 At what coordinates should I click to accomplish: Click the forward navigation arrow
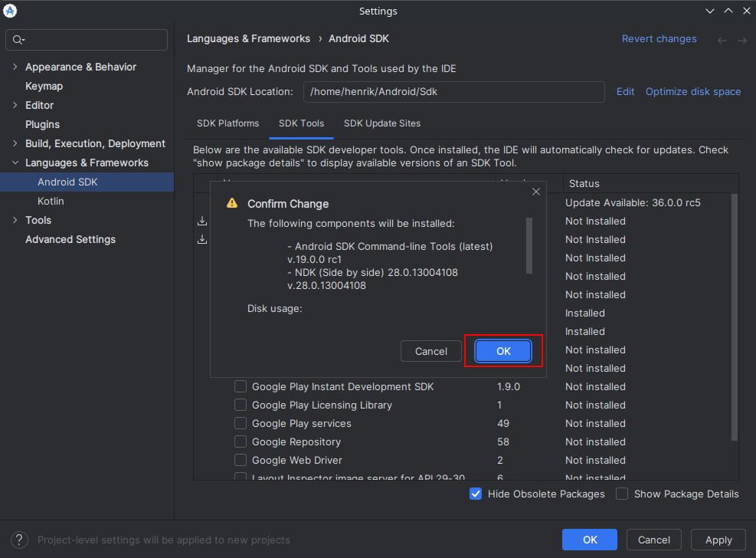click(742, 41)
